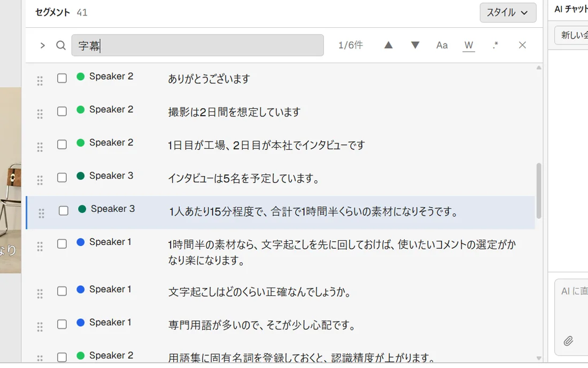Click drag handle of ありがとうございます row
Viewport: 588px width, 368px height.
[x=40, y=81]
